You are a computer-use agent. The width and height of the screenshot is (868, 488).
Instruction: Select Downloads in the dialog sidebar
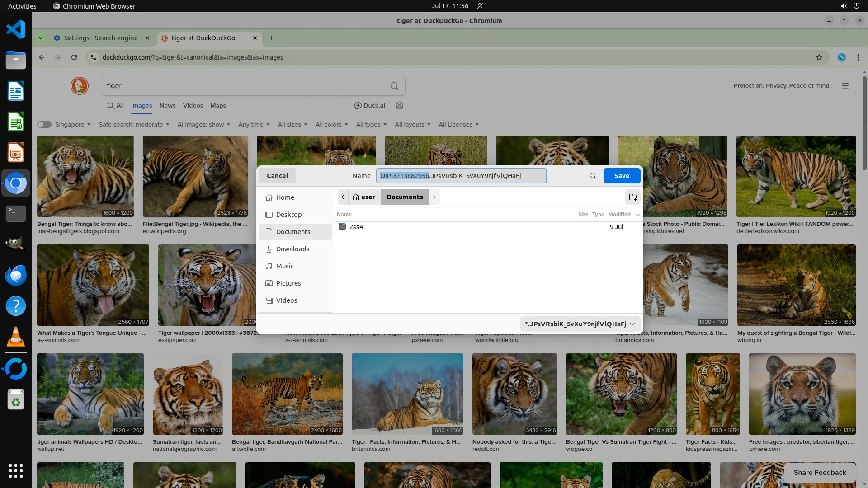pyautogui.click(x=292, y=249)
